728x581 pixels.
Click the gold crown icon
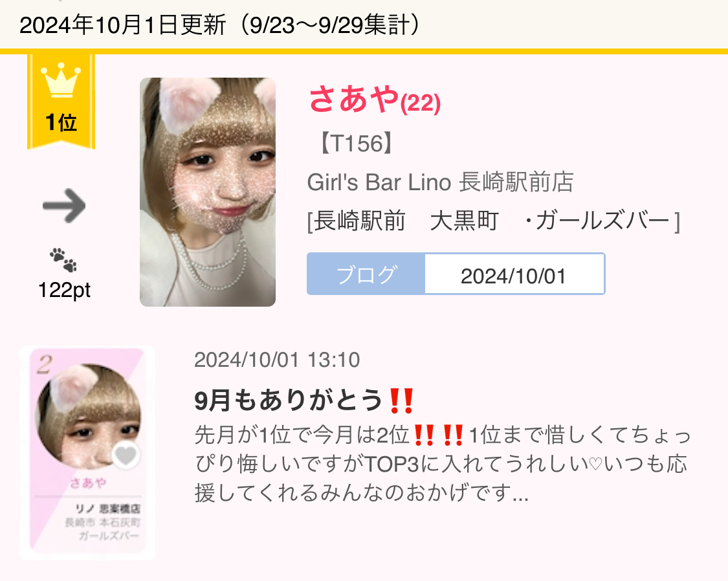(x=61, y=80)
